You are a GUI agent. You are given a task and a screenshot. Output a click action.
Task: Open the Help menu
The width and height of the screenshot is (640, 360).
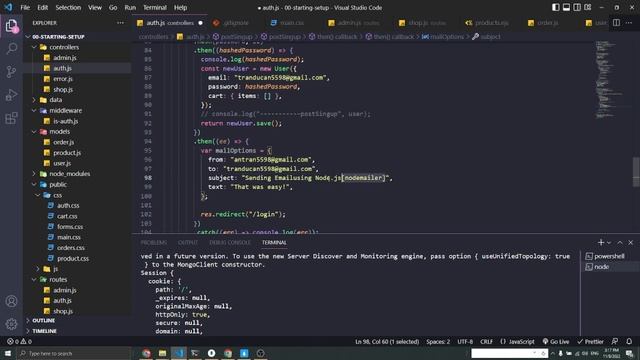180,7
